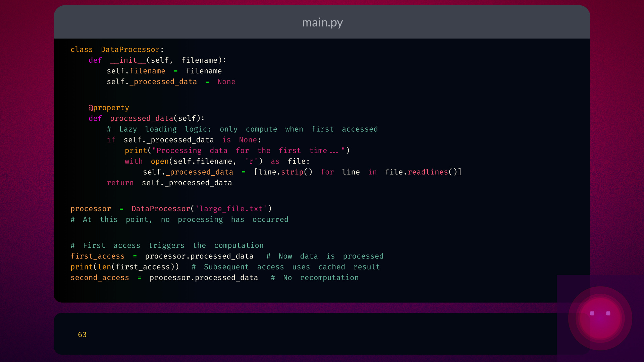
Task: Click the __init__ method name
Action: pyautogui.click(x=128, y=60)
